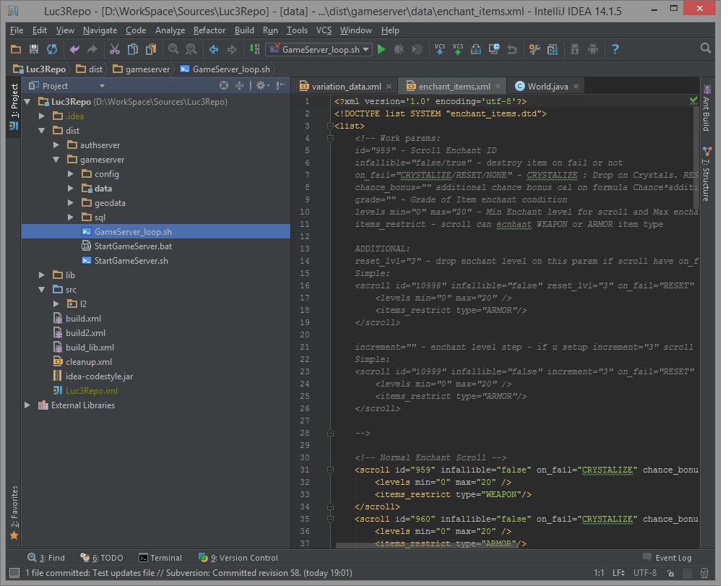Click the Debug bug icon
This screenshot has width=728, height=586.
[399, 49]
